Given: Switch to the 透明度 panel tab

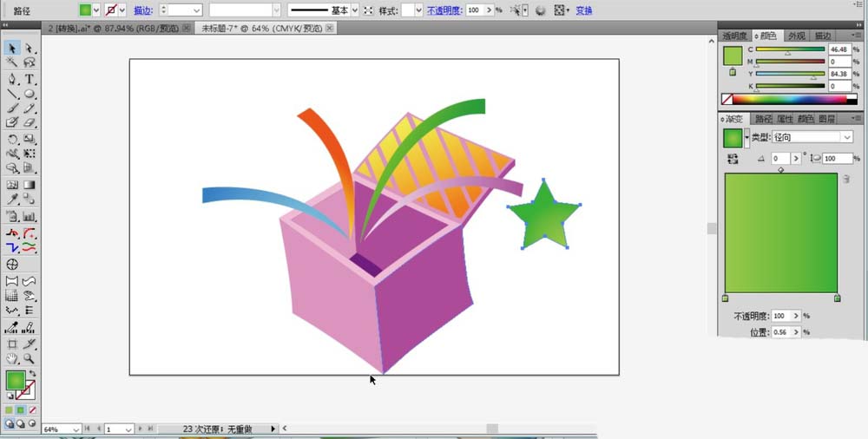Looking at the screenshot, I should [x=734, y=36].
